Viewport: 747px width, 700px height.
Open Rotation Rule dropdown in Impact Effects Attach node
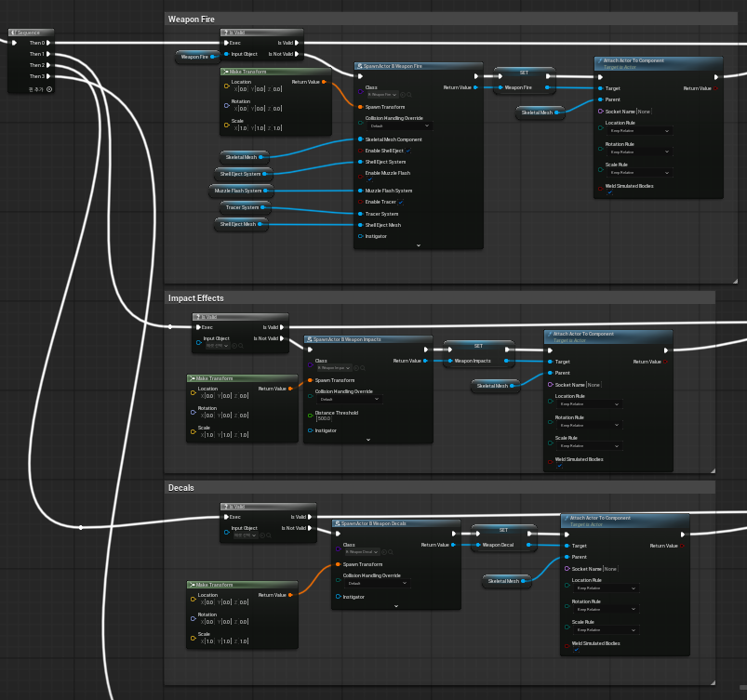[589, 425]
